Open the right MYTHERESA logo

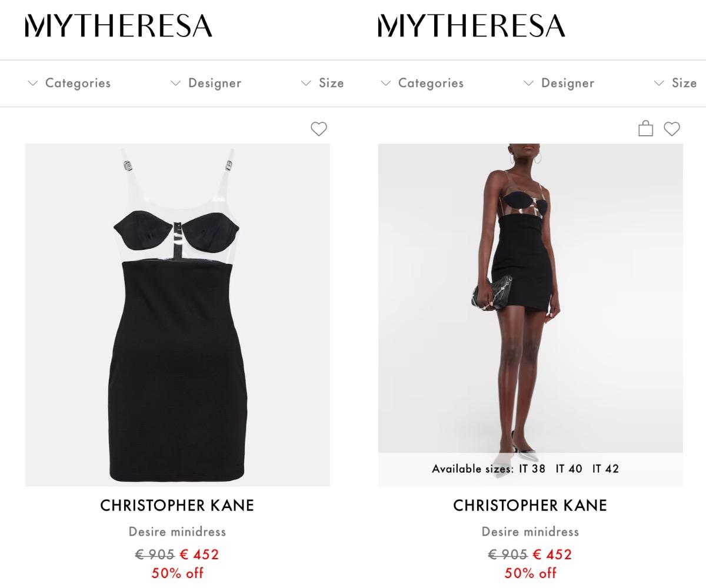[x=471, y=26]
